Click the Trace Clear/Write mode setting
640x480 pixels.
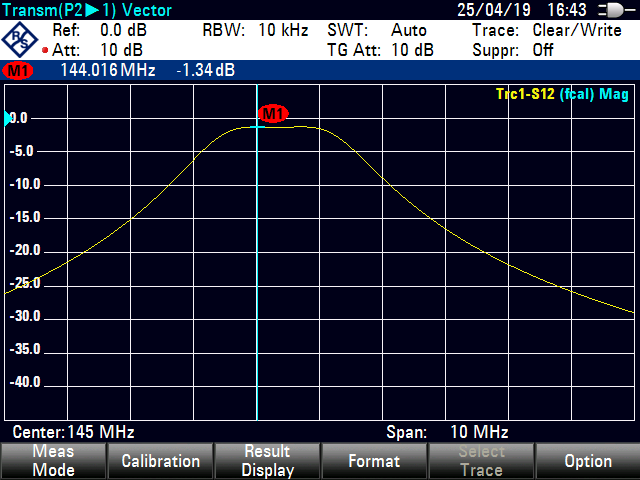547,30
